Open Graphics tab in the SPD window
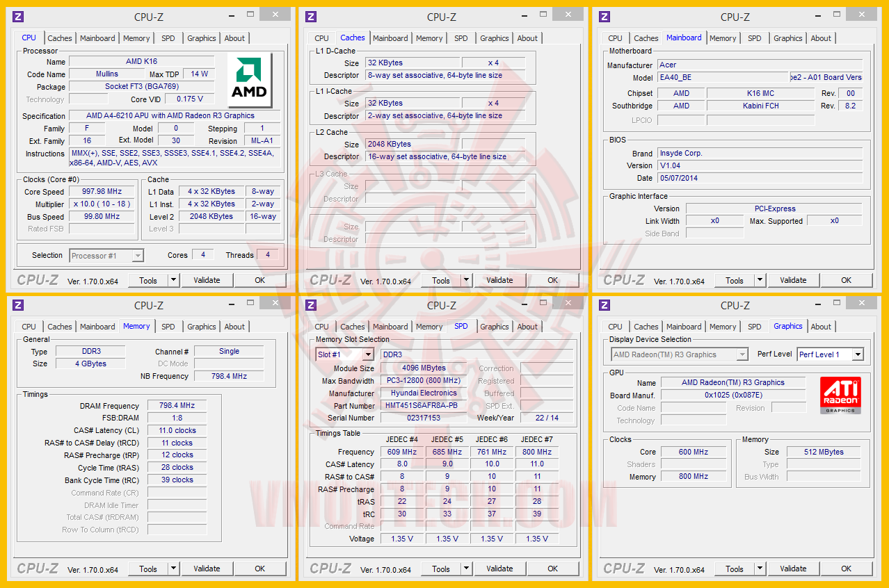 tap(495, 327)
